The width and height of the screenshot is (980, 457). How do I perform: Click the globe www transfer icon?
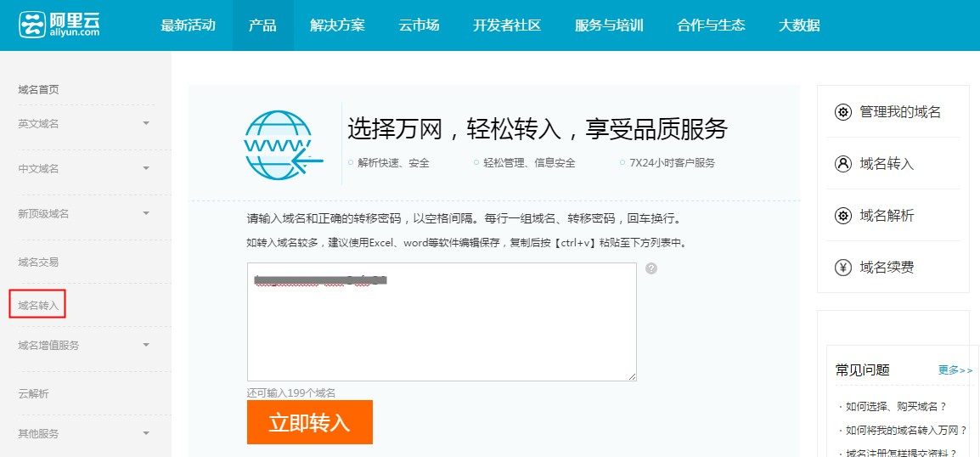[284, 145]
